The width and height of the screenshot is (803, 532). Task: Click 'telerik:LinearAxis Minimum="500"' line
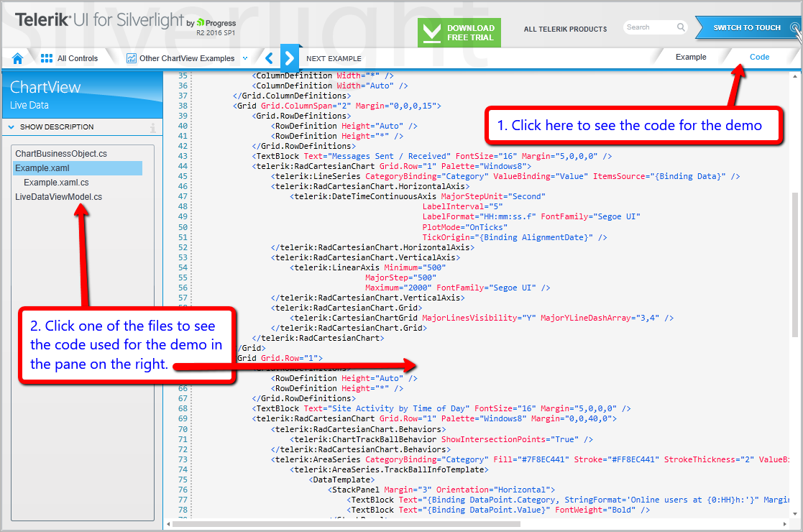coord(367,267)
